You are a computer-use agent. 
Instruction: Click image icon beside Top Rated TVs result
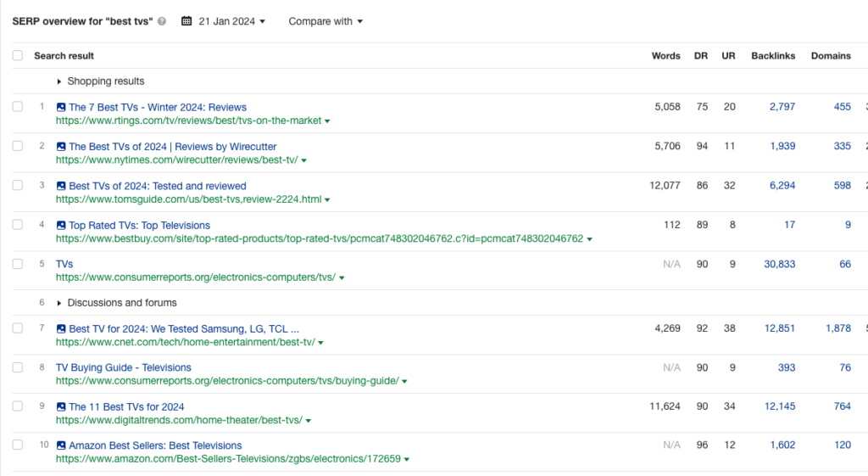click(61, 226)
